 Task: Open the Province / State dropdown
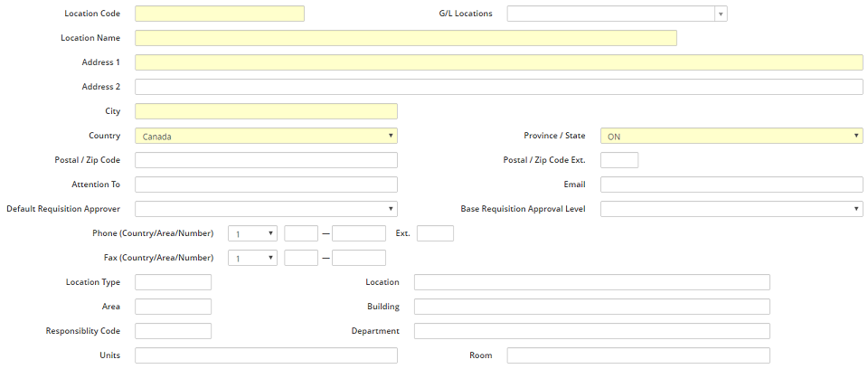tap(731, 136)
